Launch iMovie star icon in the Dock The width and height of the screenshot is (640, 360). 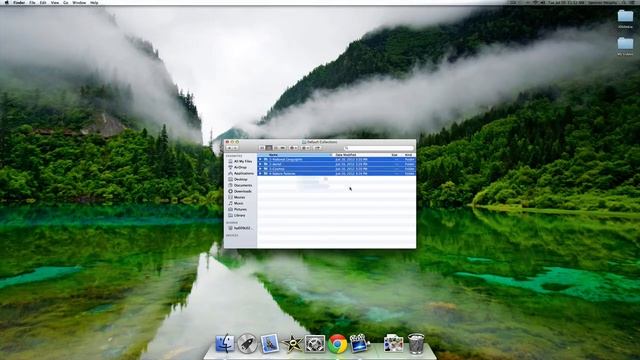tap(292, 344)
